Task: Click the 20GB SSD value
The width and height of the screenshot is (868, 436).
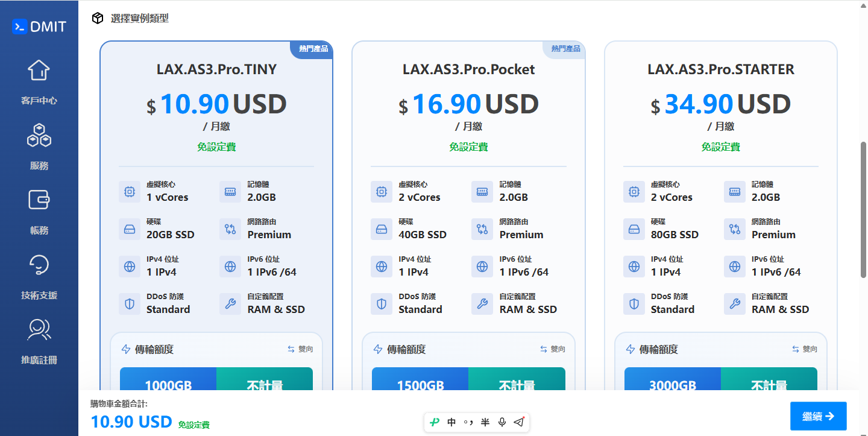Action: [x=171, y=235]
